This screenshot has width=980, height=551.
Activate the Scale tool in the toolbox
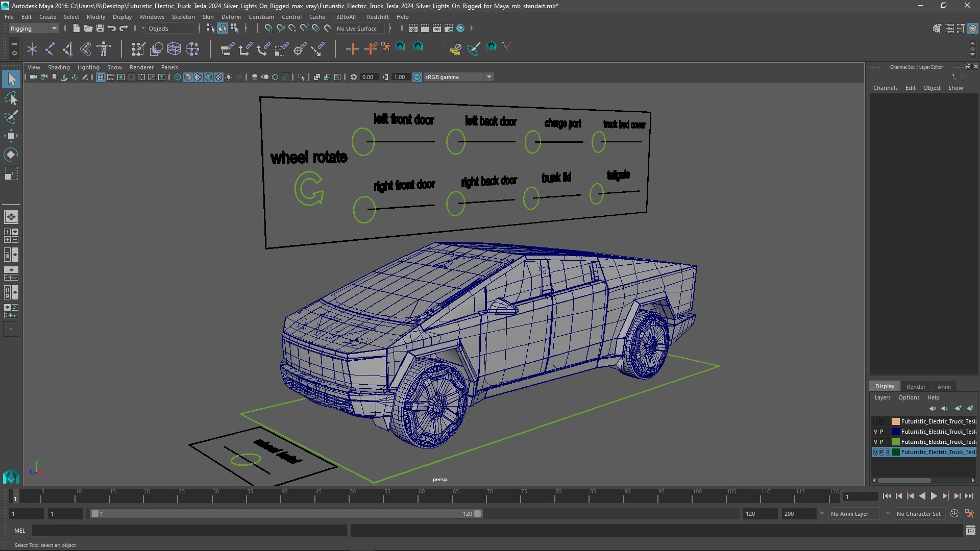point(11,173)
